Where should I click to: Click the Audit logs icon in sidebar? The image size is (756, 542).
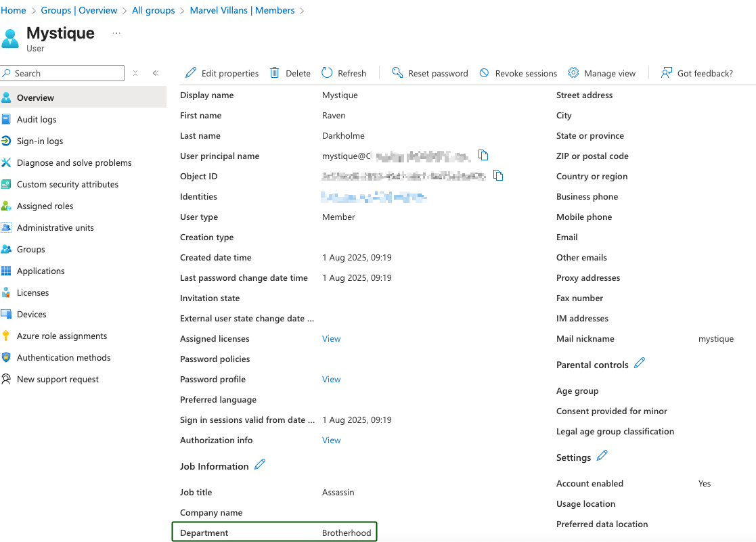[6, 119]
